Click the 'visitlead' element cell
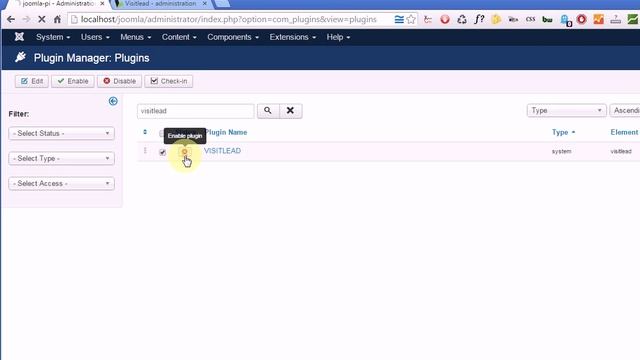 [x=621, y=151]
